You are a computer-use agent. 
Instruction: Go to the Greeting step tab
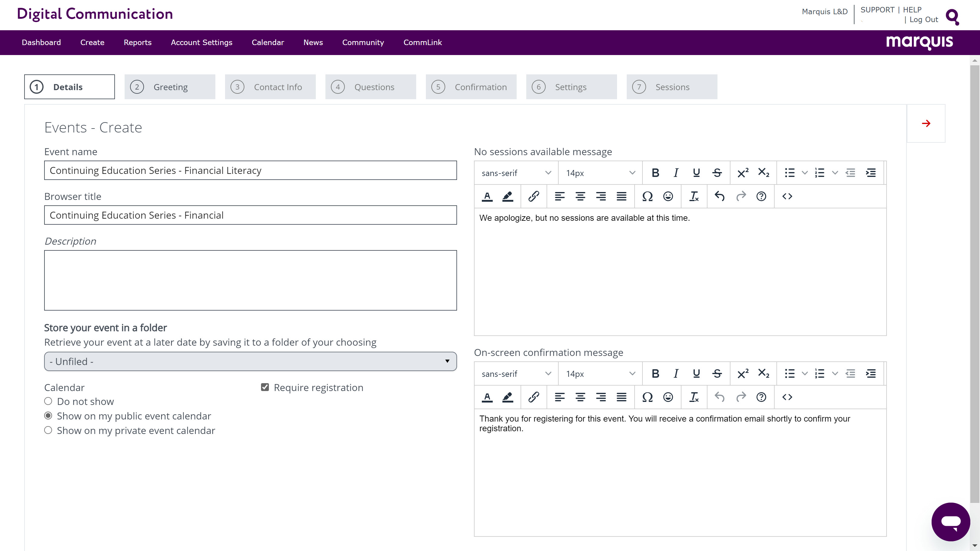point(170,87)
